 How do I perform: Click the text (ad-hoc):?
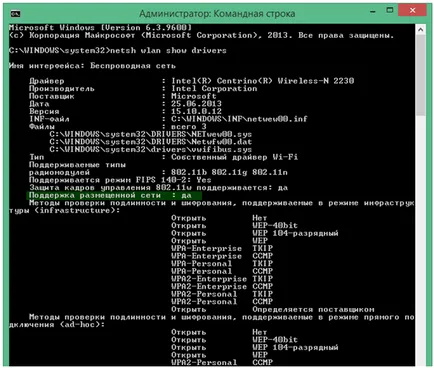click(82, 324)
